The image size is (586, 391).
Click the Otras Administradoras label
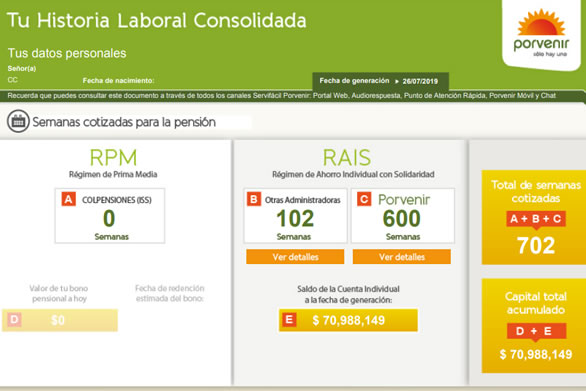303,200
